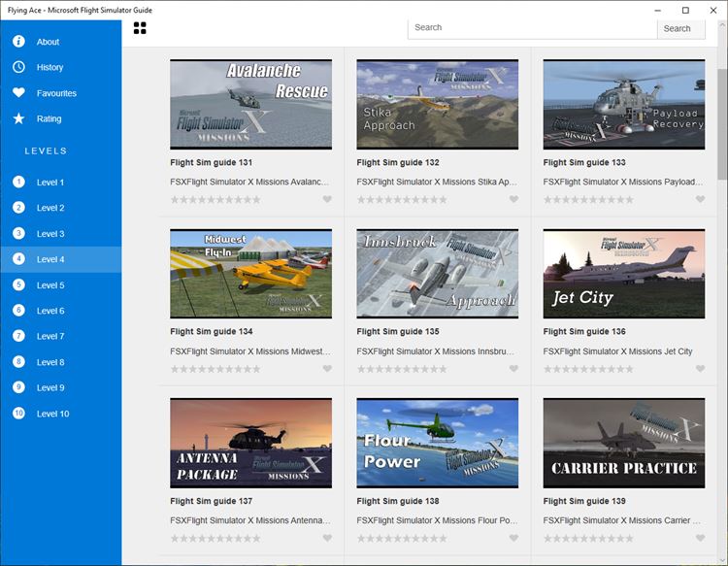Image resolution: width=728 pixels, height=566 pixels.
Task: Open the Innsbruck Approach thumbnail
Action: [x=438, y=274]
